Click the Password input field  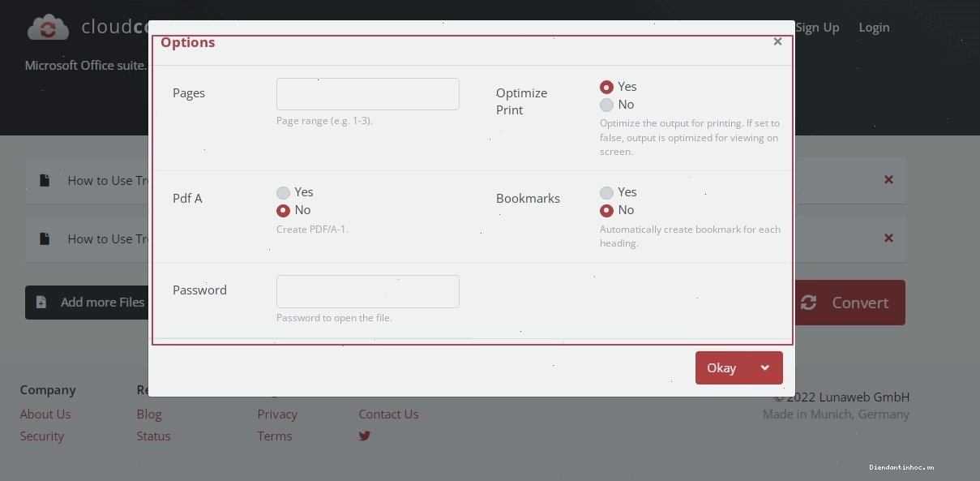click(x=368, y=291)
